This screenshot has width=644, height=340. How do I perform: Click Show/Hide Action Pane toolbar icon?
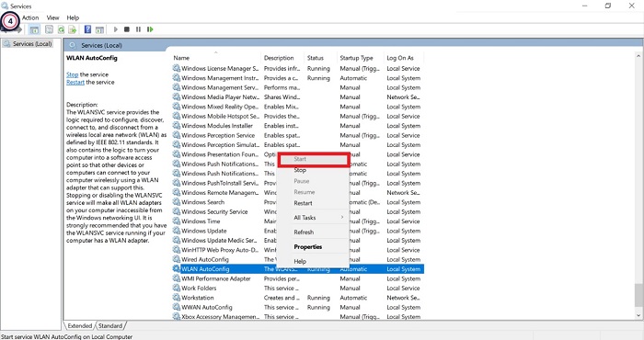click(99, 29)
